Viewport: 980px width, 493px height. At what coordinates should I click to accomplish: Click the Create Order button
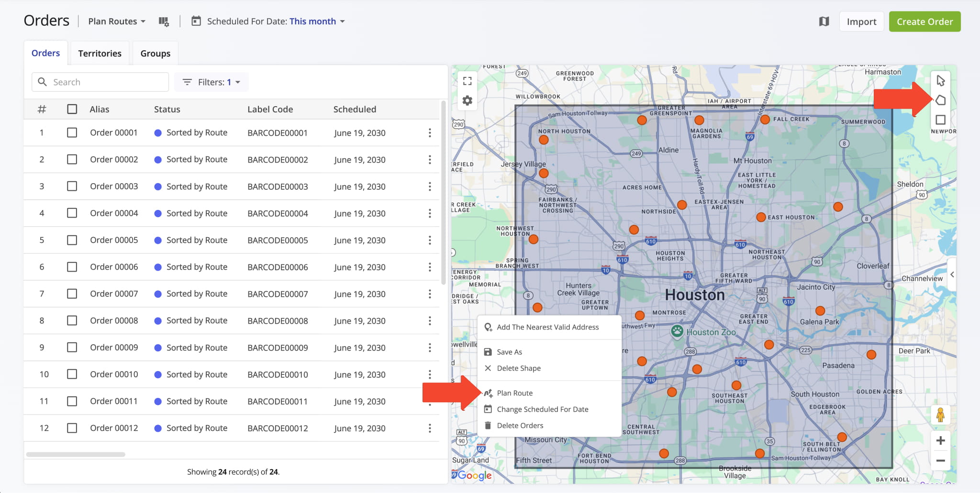[x=924, y=22]
